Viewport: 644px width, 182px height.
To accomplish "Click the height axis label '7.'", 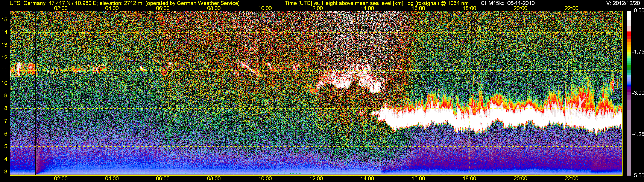I will point(6,121).
